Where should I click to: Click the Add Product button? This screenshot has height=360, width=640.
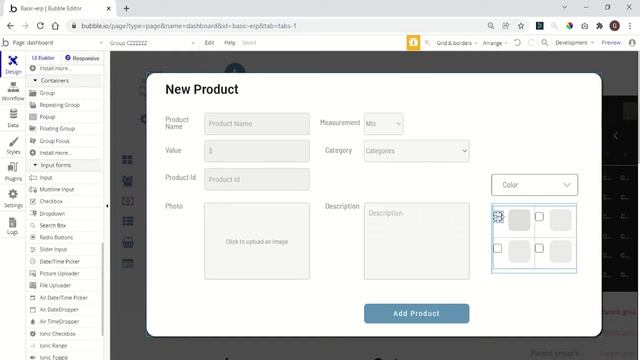pyautogui.click(x=416, y=313)
